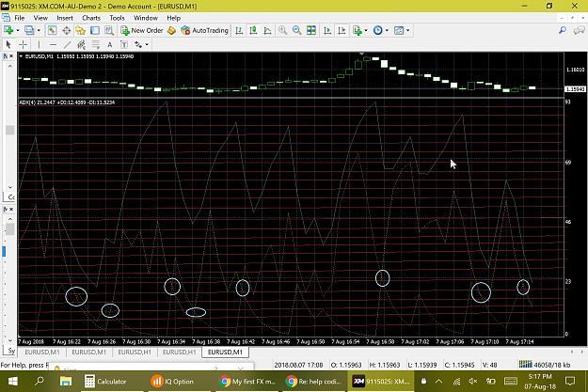Open the Templates icon
The height and width of the screenshot is (392, 588).
[399, 30]
